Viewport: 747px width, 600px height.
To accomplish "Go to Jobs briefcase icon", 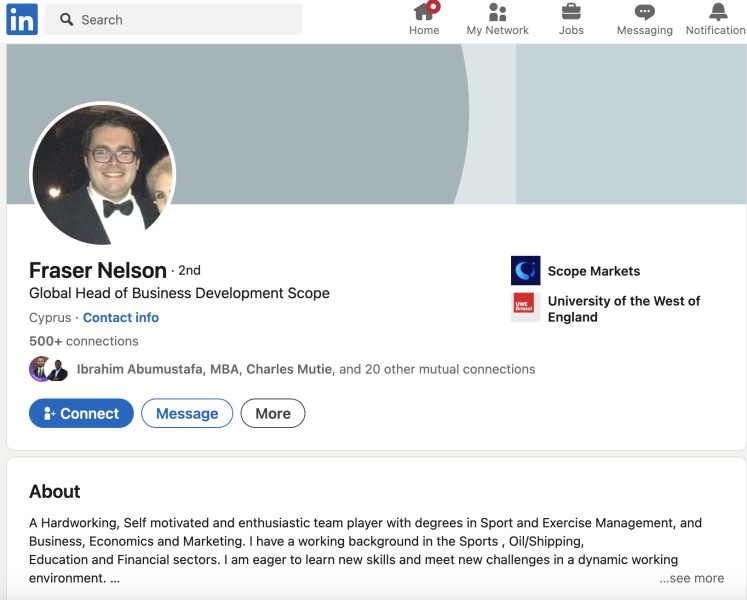I will (x=571, y=13).
